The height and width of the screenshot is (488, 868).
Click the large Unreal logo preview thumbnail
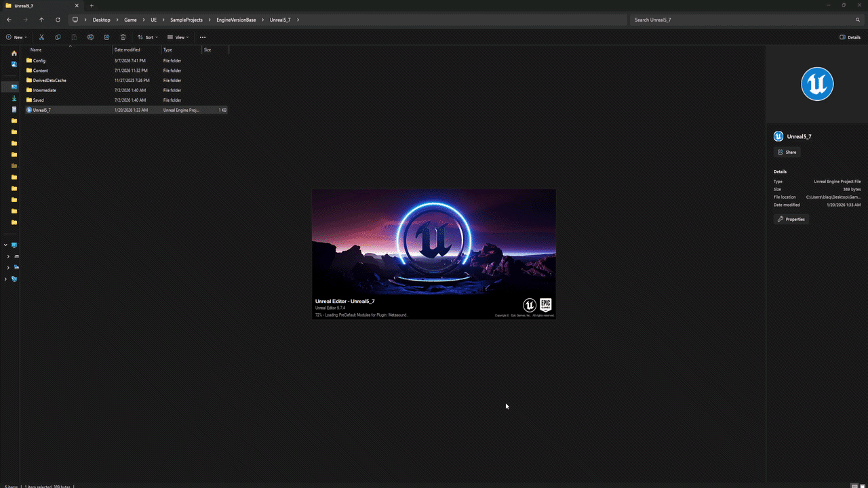coord(817,84)
